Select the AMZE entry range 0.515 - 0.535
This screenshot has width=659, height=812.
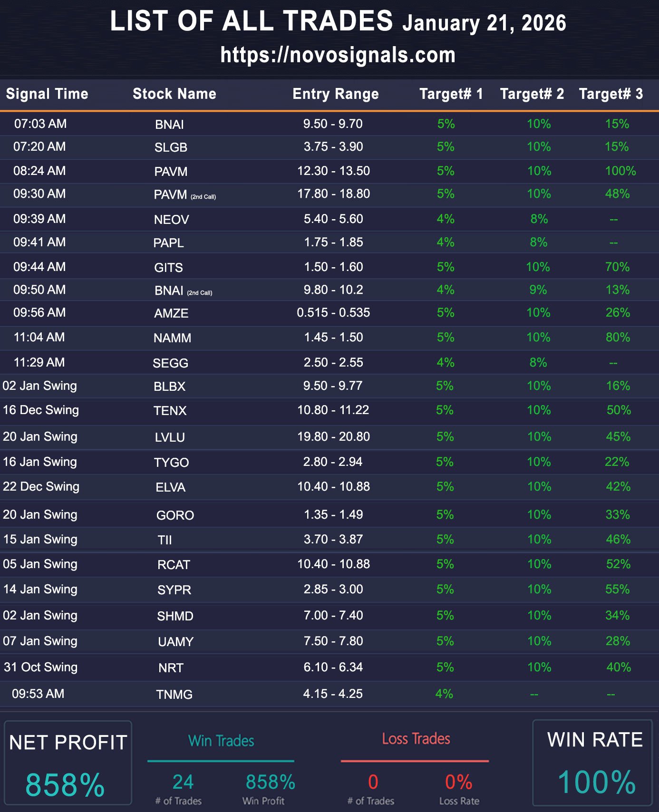pyautogui.click(x=333, y=313)
